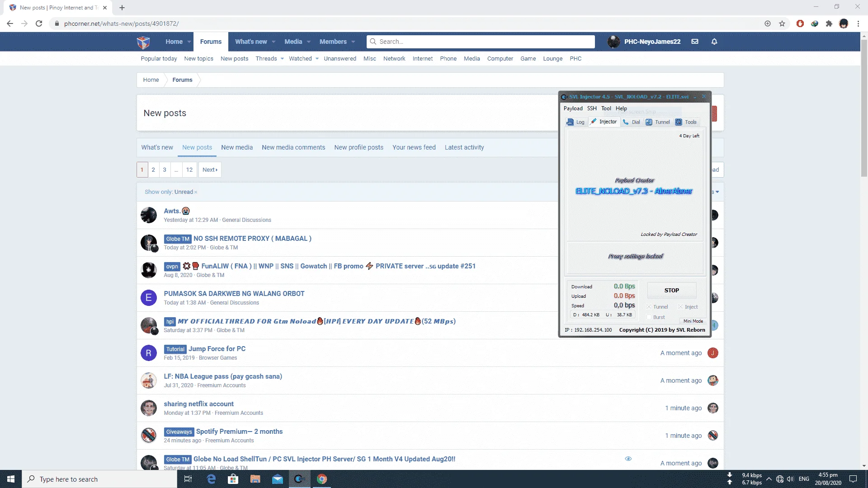Click the red Opera-style extension icon
Image resolution: width=868 pixels, height=488 pixels.
pos(800,23)
